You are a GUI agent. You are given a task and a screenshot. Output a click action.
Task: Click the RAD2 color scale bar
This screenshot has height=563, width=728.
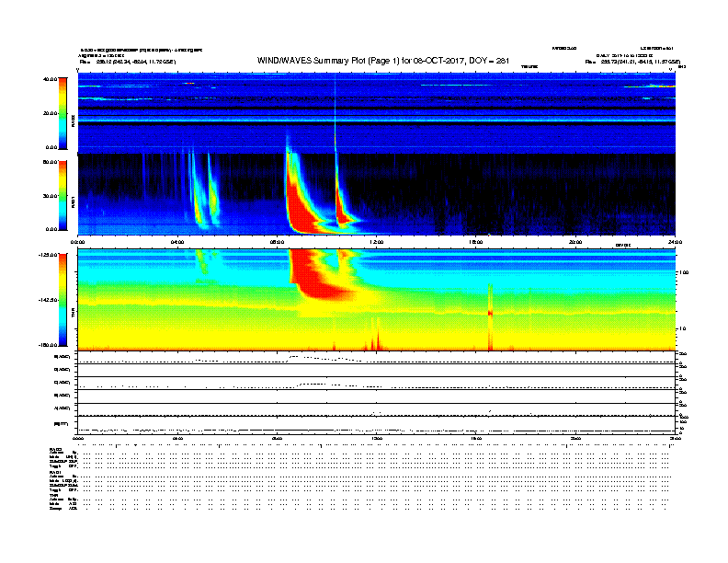(x=63, y=113)
